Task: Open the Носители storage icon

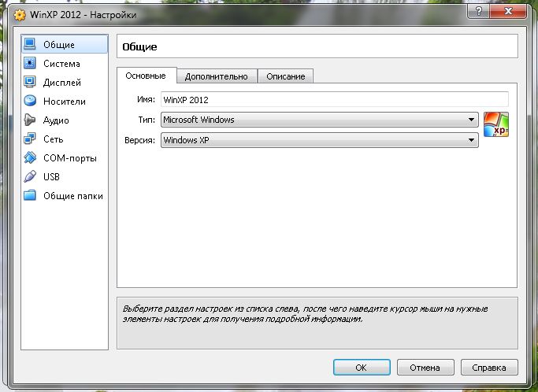Action: pyautogui.click(x=31, y=102)
